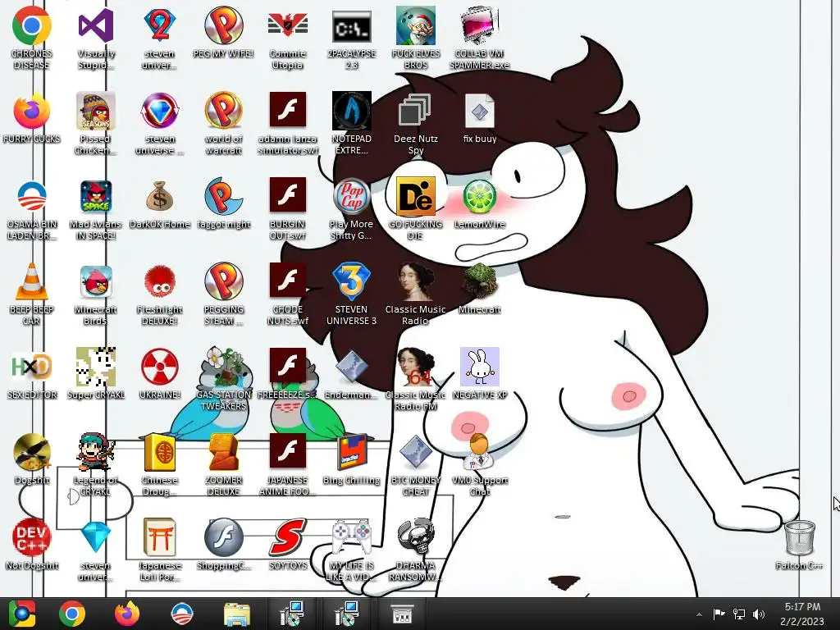Image resolution: width=840 pixels, height=630 pixels.
Task: Select the world of warcraft icon
Action: click(223, 111)
